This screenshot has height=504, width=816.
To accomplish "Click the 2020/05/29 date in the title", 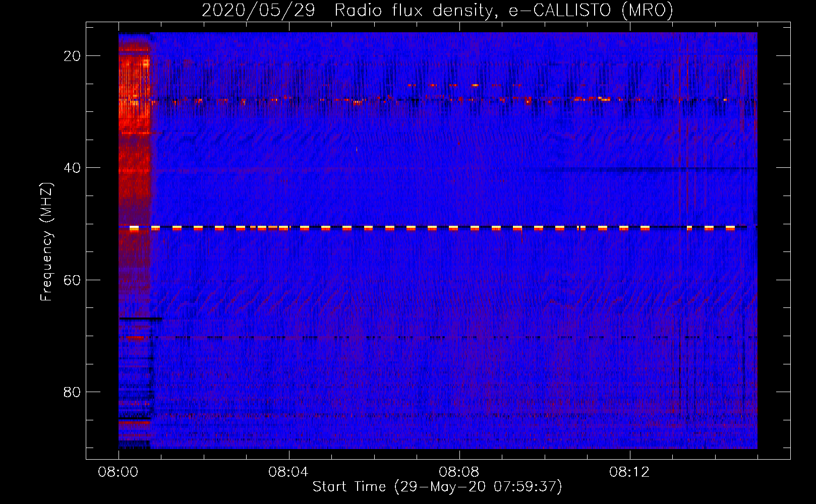I will click(258, 10).
